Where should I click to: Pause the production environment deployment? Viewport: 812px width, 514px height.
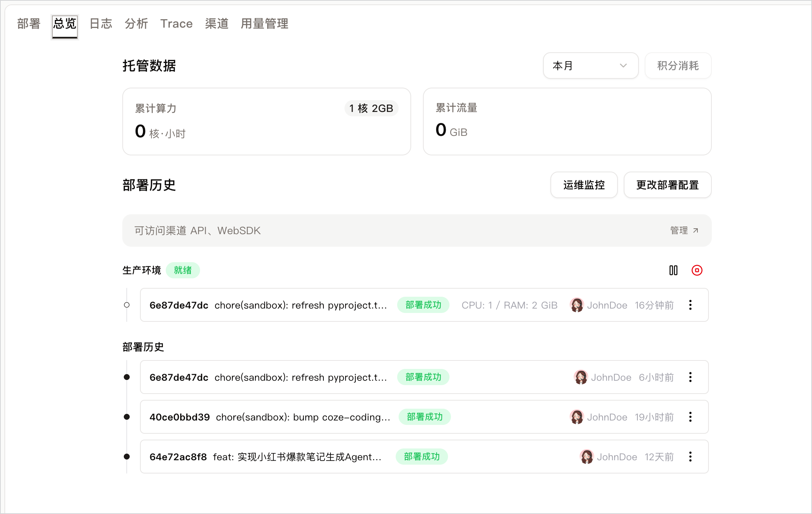(x=673, y=270)
